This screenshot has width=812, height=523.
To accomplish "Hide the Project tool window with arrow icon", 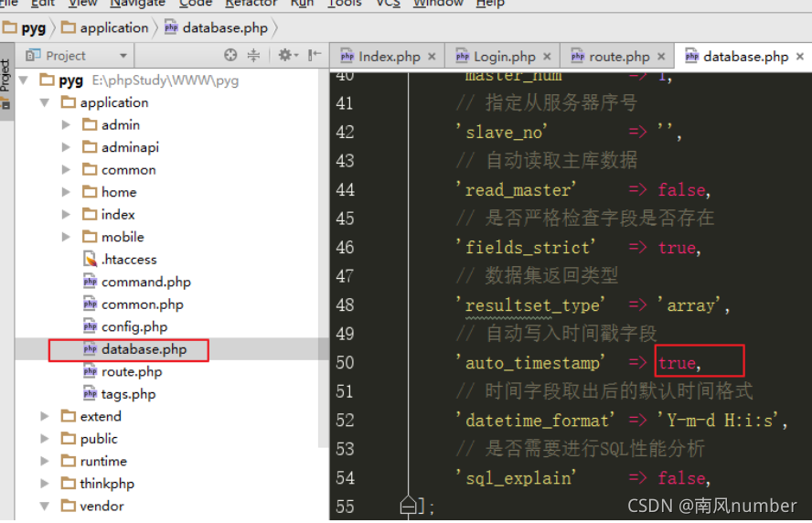I will click(x=315, y=55).
